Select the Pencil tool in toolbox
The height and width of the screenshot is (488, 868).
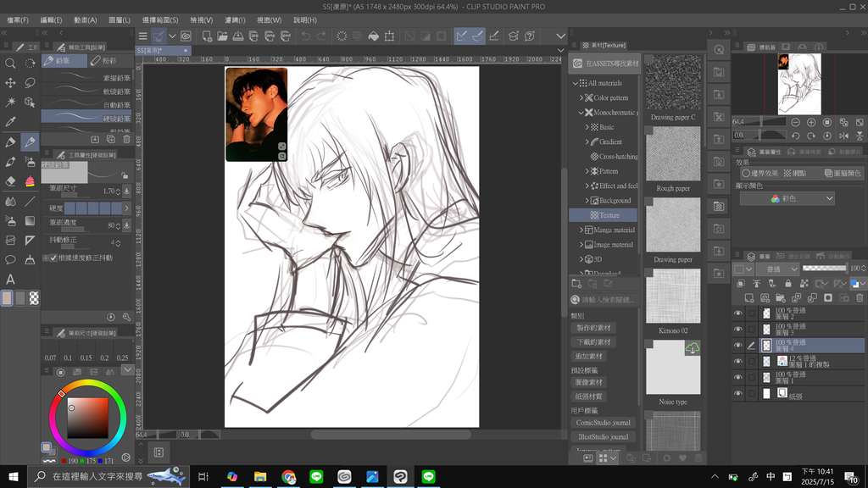click(x=30, y=142)
